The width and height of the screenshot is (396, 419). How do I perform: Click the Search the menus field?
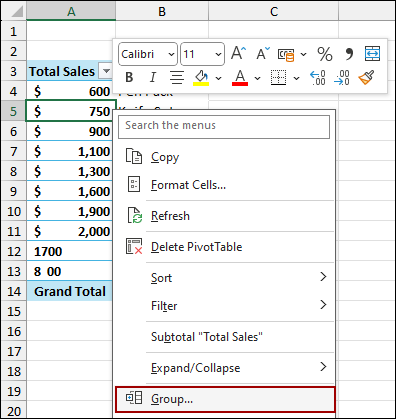[224, 127]
